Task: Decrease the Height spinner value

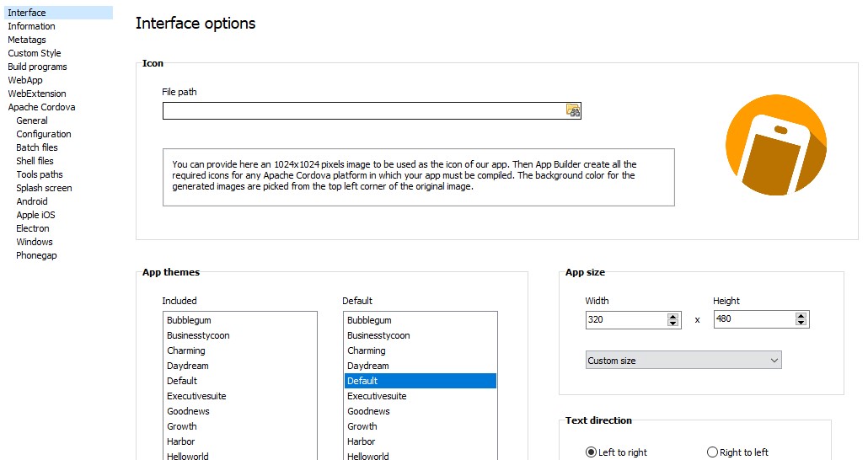Action: 801,324
